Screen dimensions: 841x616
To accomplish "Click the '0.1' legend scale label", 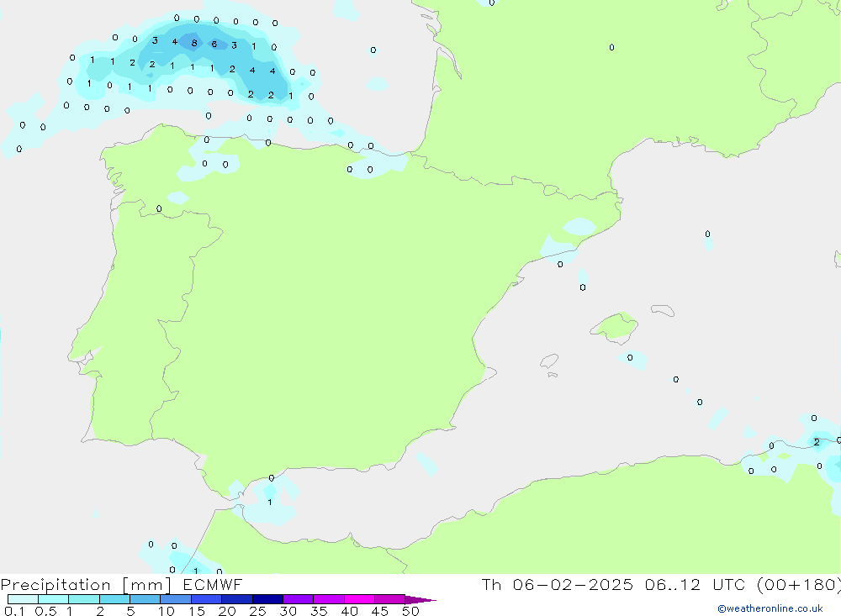I will click(x=14, y=611).
